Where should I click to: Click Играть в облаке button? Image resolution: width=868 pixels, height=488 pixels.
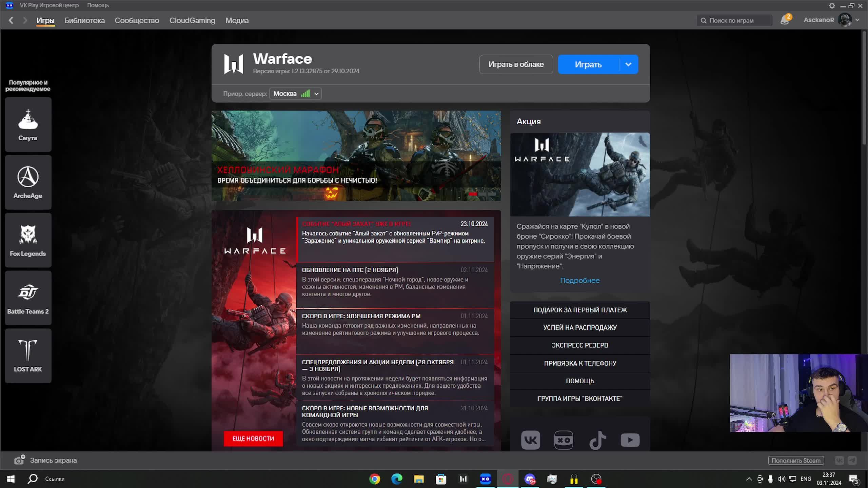pos(516,64)
